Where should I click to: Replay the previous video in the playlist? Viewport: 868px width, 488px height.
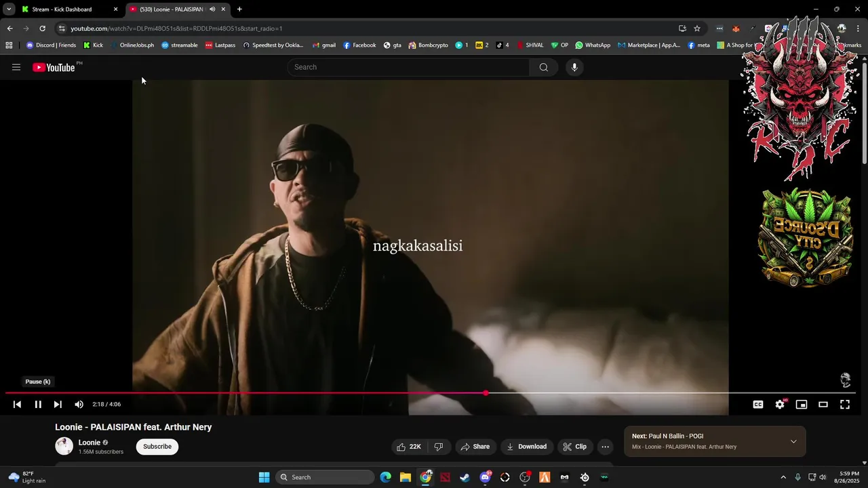17,405
